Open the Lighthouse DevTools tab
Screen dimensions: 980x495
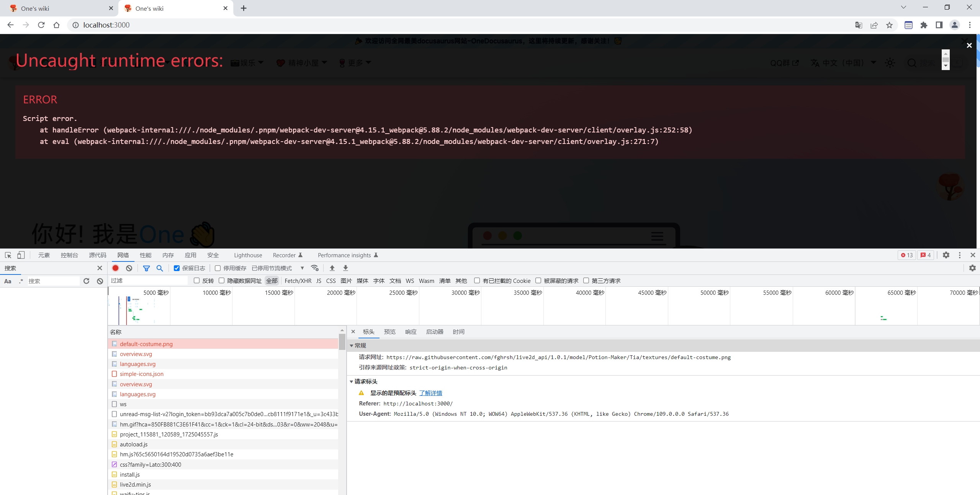248,255
